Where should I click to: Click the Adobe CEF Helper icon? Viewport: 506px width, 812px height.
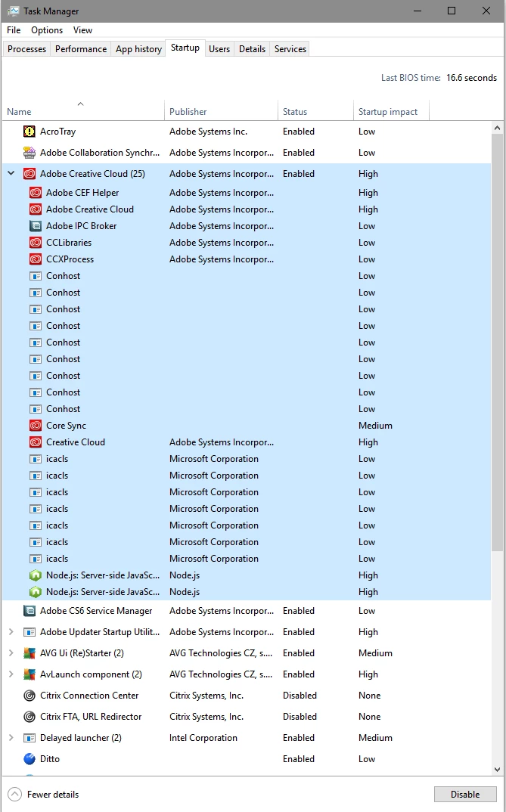click(x=36, y=193)
